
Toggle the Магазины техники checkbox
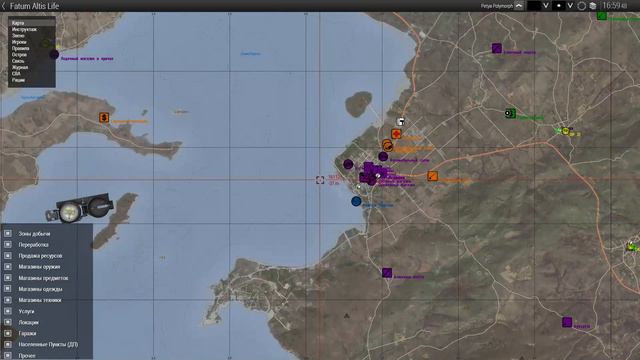8,300
